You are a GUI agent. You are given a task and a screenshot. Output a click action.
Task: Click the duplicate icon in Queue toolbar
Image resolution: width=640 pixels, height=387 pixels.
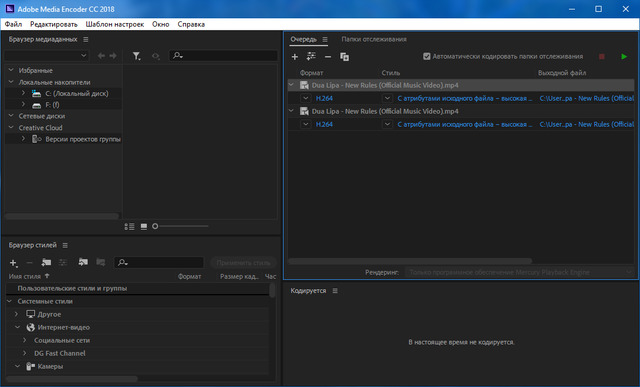tap(344, 57)
